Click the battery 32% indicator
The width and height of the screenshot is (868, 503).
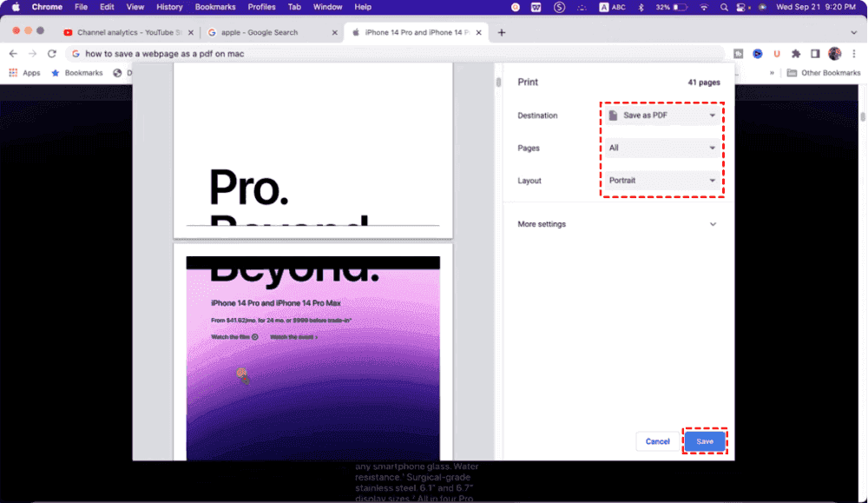pyautogui.click(x=672, y=7)
